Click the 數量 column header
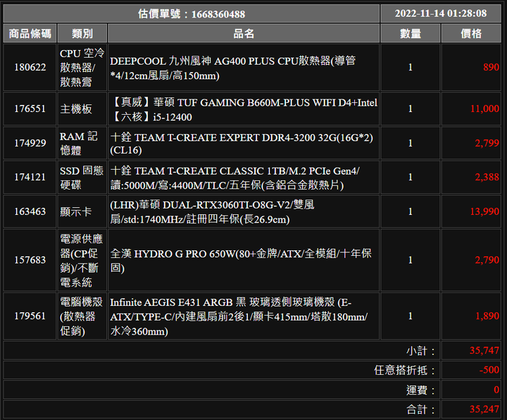 [411, 33]
